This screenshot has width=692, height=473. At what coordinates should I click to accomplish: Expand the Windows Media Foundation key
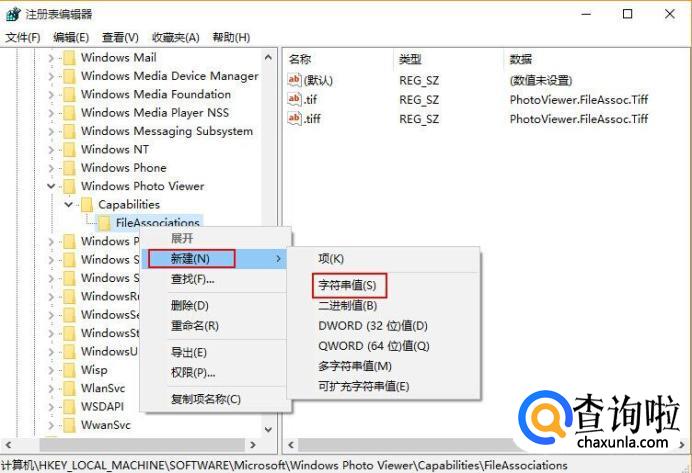click(51, 95)
